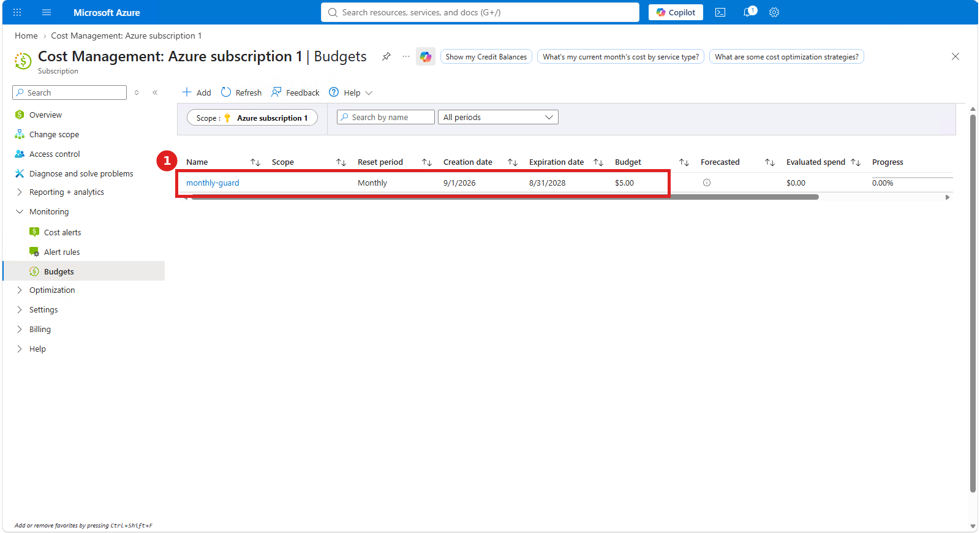Sort the table by Scope
This screenshot has width=980, height=533.
click(341, 162)
